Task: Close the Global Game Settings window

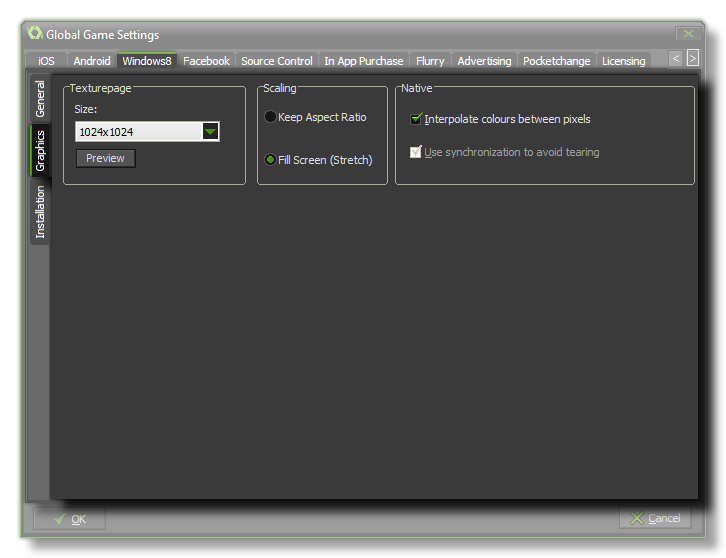Action: click(686, 34)
